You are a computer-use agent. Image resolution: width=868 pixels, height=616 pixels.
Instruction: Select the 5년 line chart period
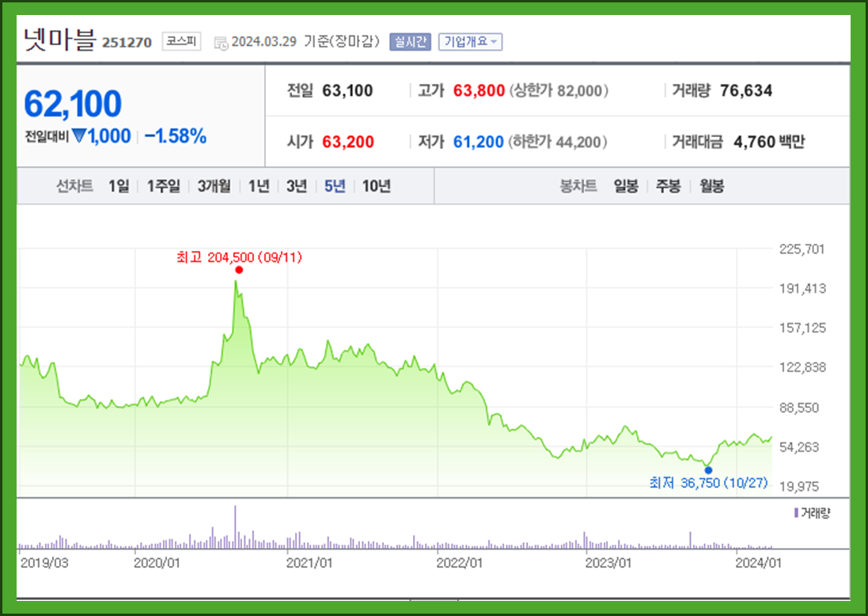[335, 186]
